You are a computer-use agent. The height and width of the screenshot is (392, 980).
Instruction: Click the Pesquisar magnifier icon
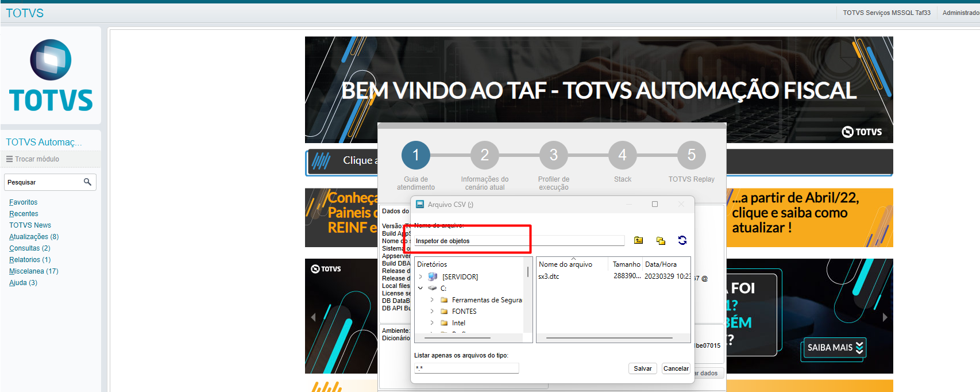point(87,182)
